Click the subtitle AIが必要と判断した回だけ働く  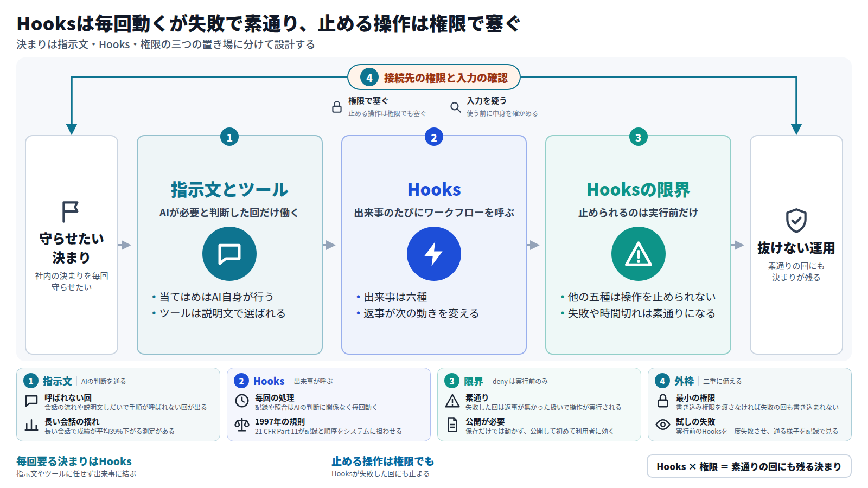click(x=229, y=213)
